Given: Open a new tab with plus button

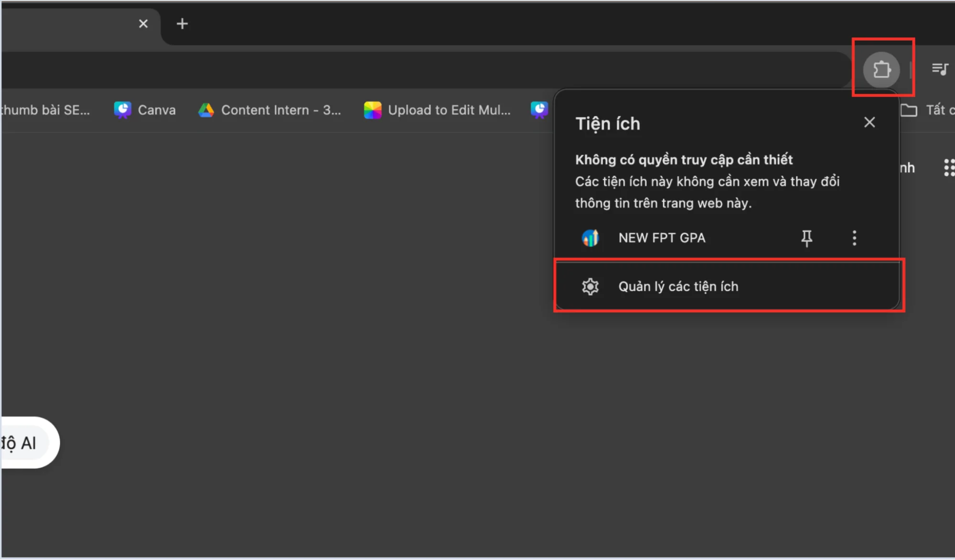Looking at the screenshot, I should point(182,24).
